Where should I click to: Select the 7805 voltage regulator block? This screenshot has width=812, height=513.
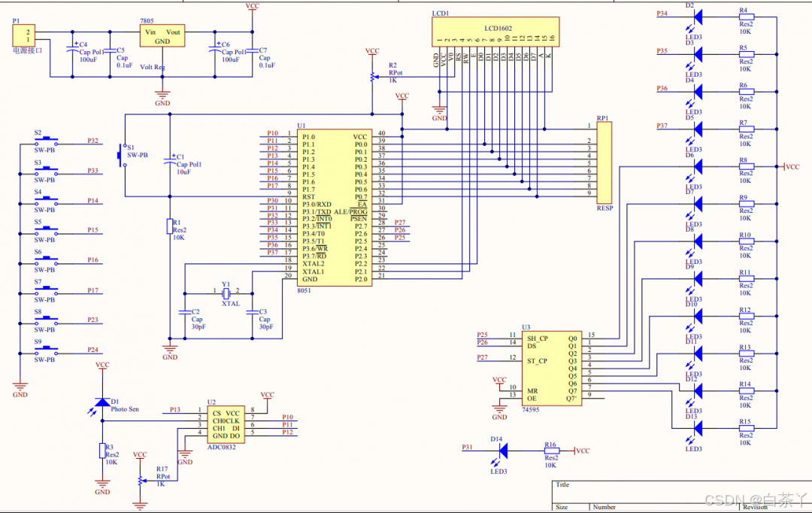[x=162, y=36]
